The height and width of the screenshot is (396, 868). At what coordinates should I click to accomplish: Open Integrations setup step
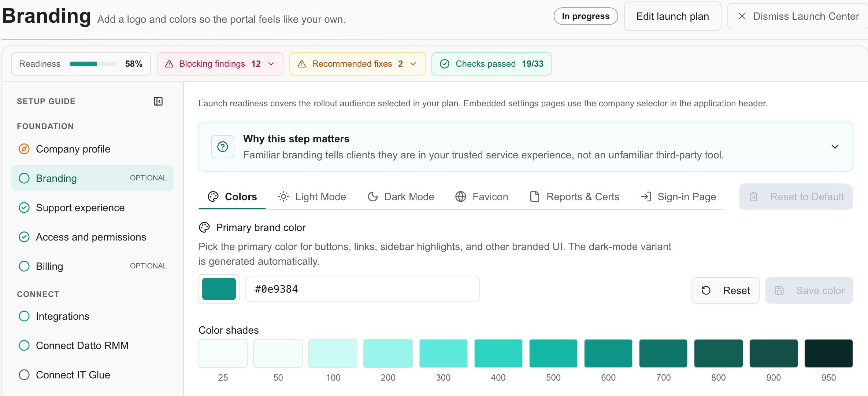tap(93, 316)
